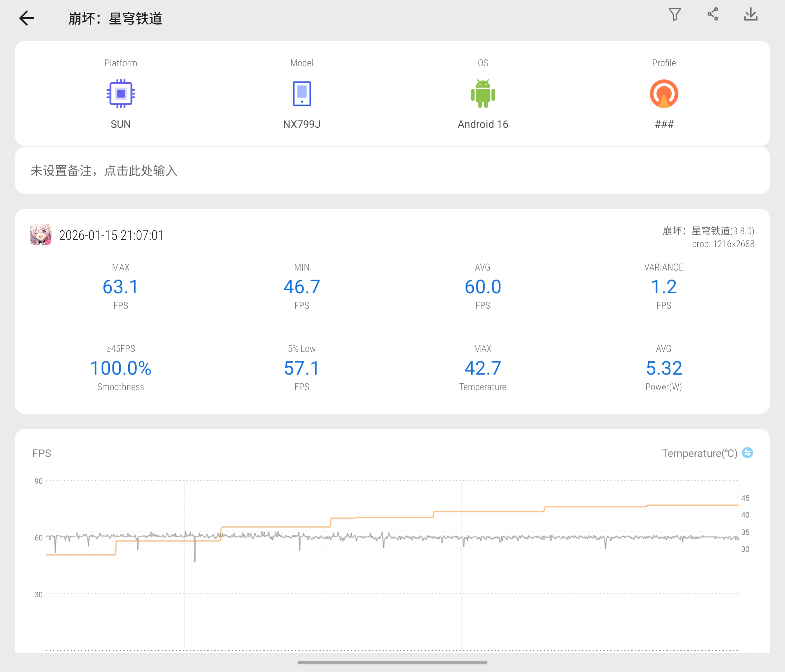This screenshot has height=672, width=785.
Task: Tap the orange Profile icon
Action: pos(664,93)
